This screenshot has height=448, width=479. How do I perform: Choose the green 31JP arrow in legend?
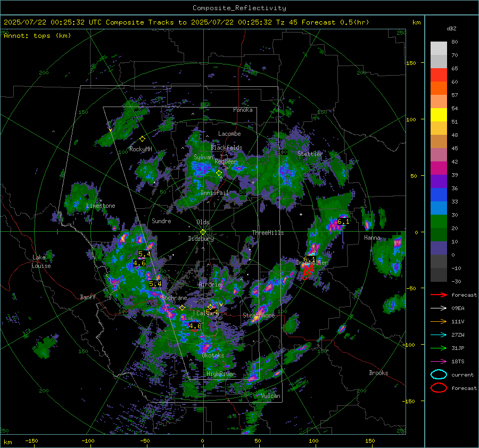439,348
